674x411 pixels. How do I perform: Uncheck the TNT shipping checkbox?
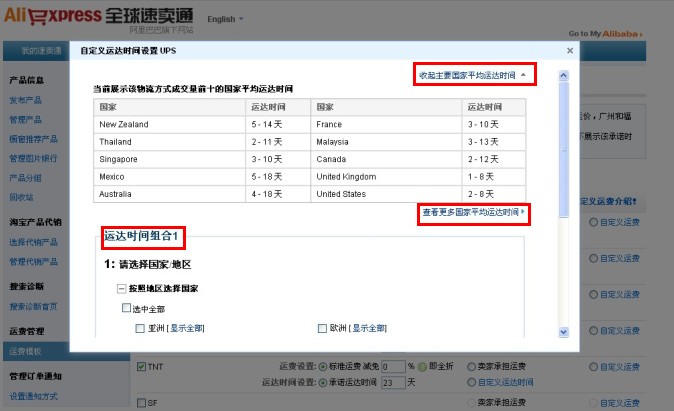point(140,367)
